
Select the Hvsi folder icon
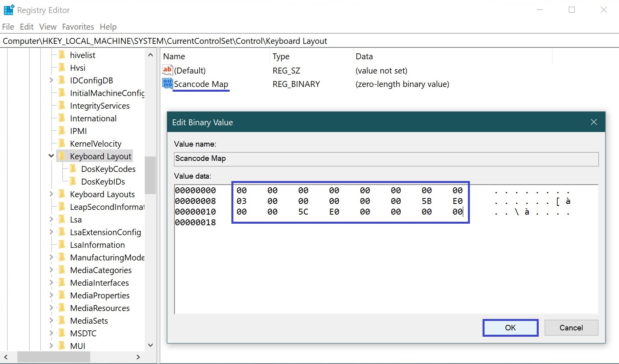click(x=62, y=67)
